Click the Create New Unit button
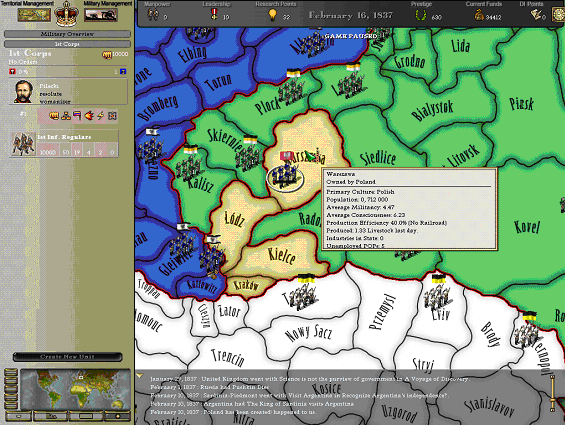 (x=67, y=357)
